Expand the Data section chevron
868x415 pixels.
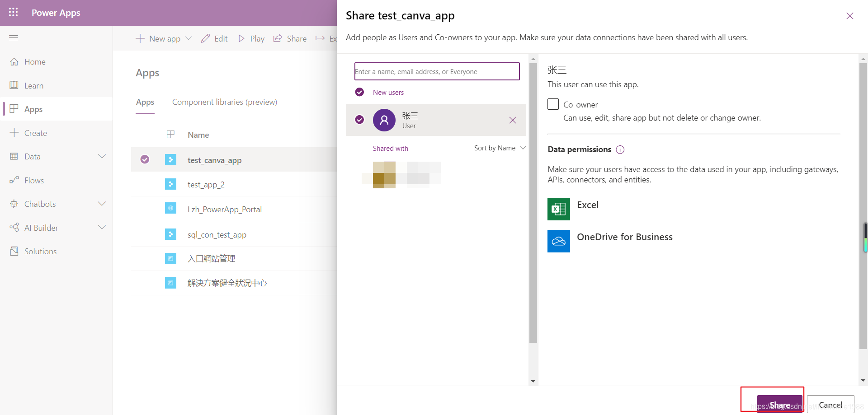[102, 156]
